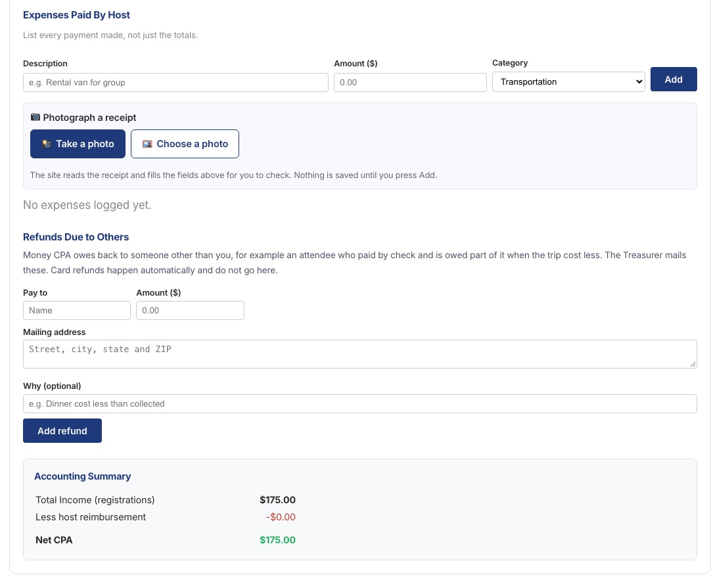Click the Take a photo button

[78, 144]
